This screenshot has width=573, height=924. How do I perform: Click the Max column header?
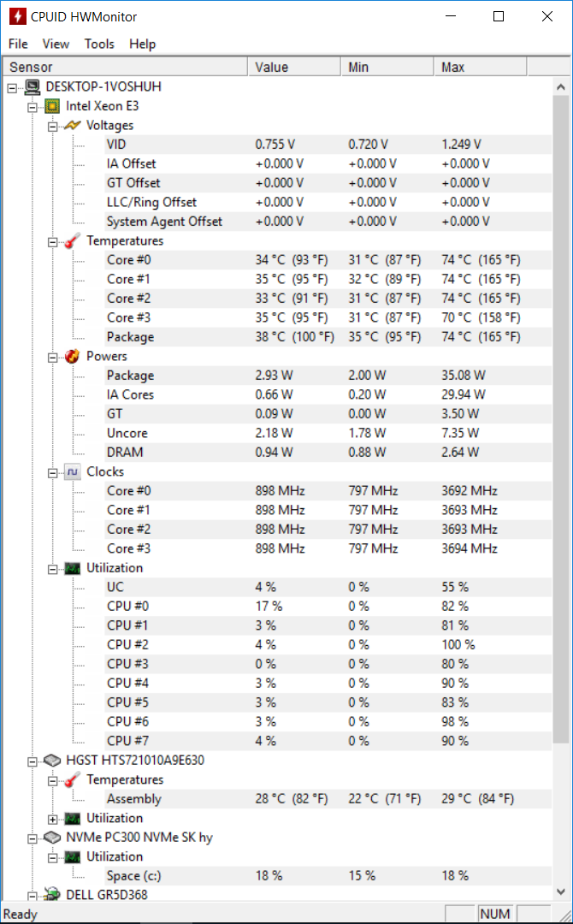pos(481,68)
